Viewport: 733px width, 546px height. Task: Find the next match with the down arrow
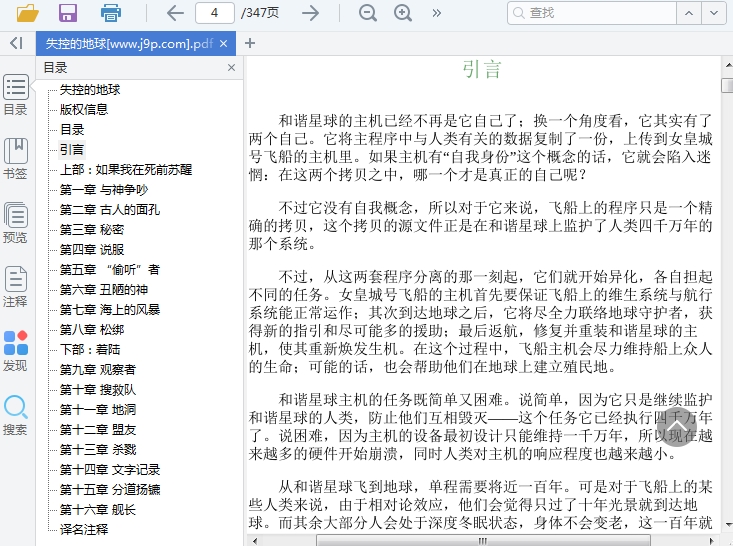click(714, 13)
